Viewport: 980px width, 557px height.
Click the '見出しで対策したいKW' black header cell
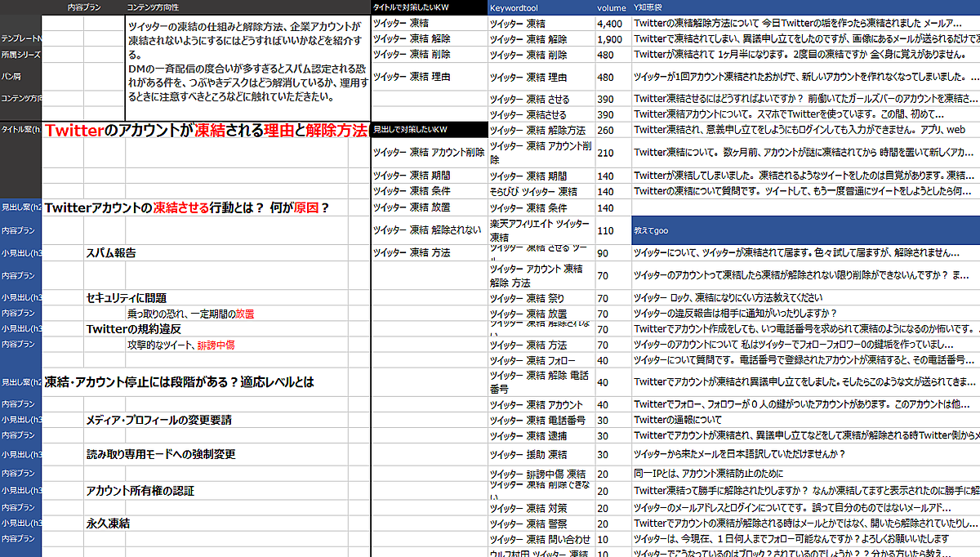[x=429, y=130]
